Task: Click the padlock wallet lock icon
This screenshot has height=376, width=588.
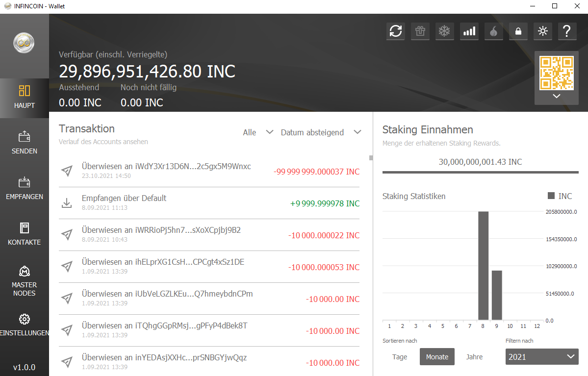Action: click(518, 31)
